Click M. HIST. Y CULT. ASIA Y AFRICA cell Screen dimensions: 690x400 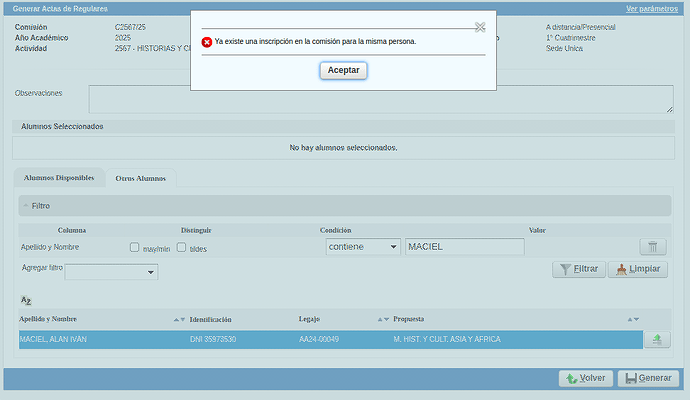pos(447,339)
